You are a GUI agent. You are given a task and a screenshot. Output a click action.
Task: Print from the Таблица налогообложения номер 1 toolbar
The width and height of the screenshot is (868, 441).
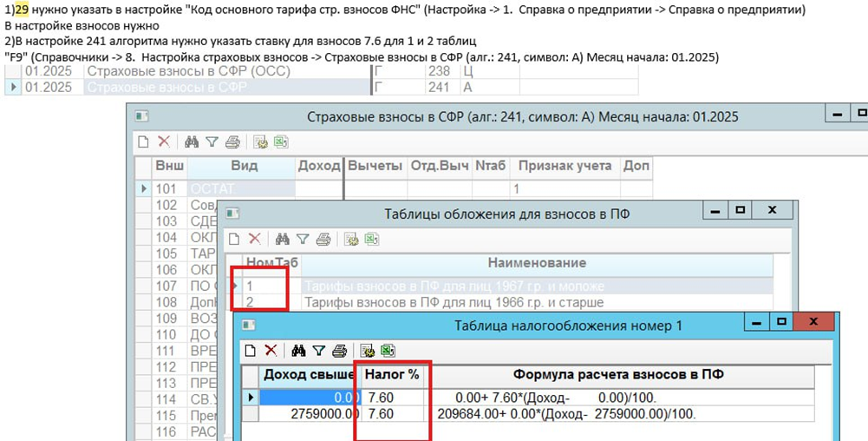(x=339, y=351)
